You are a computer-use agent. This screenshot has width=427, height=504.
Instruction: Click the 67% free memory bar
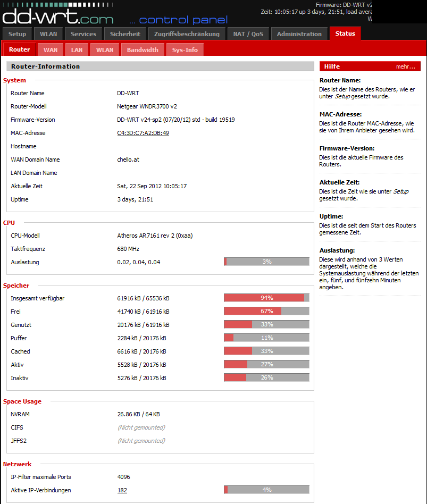tap(266, 311)
